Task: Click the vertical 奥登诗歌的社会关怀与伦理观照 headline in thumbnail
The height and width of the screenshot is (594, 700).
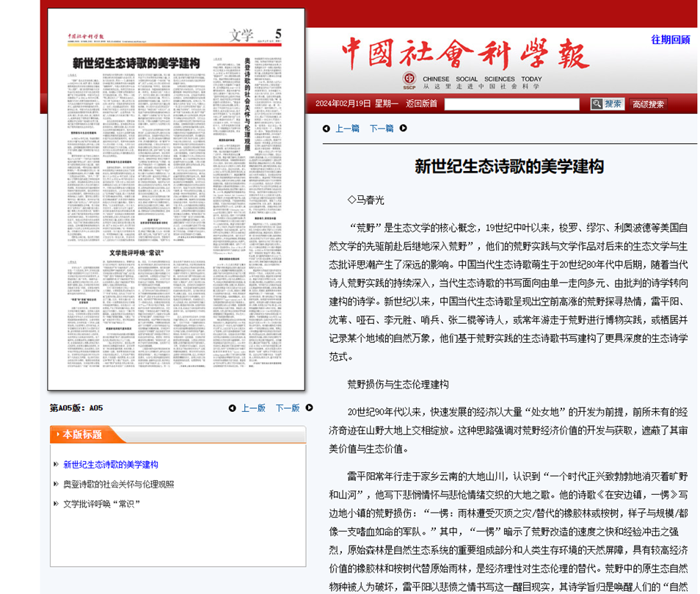Action: 247,104
